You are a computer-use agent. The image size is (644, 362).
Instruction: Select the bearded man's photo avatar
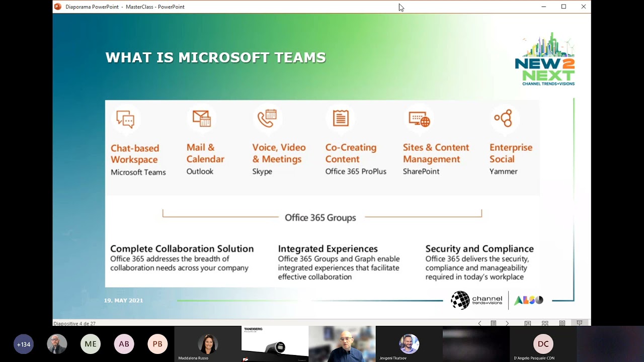(x=57, y=344)
